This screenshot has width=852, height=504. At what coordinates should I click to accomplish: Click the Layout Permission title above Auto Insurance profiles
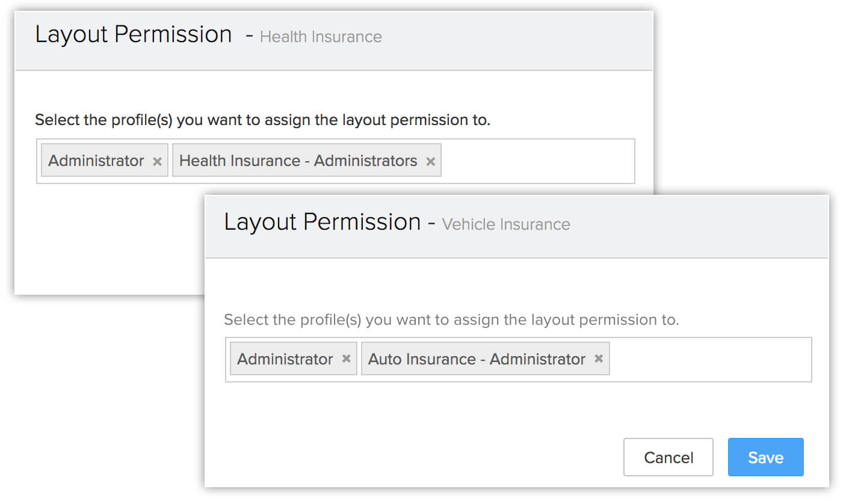click(x=323, y=222)
